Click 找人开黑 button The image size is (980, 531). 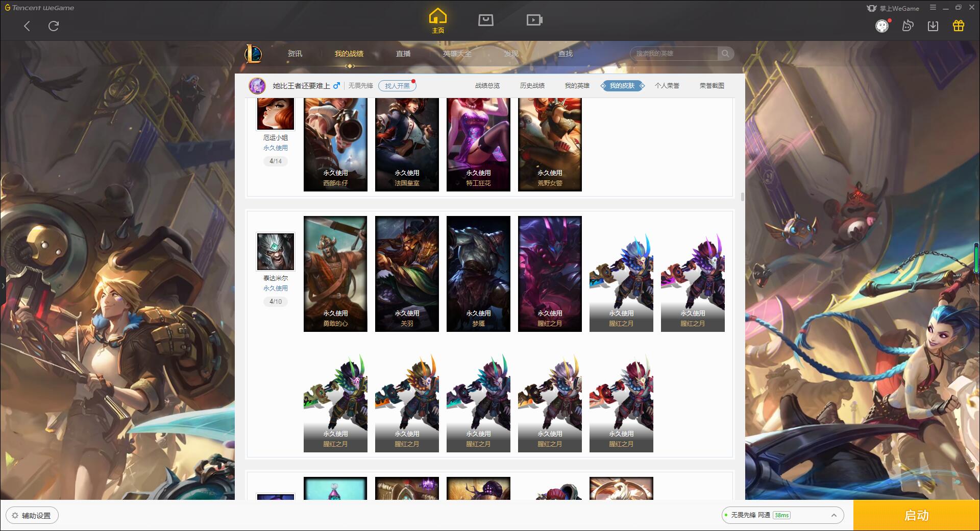pos(397,86)
